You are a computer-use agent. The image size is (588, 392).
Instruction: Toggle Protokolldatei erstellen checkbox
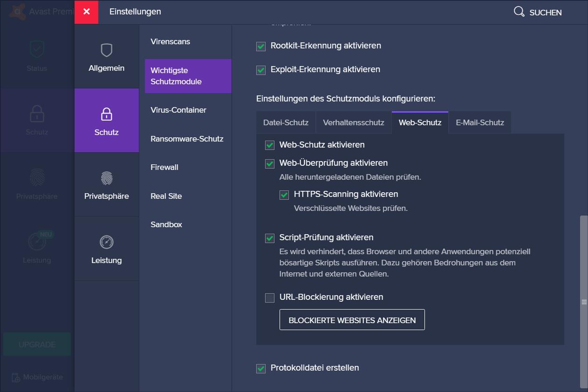[261, 368]
